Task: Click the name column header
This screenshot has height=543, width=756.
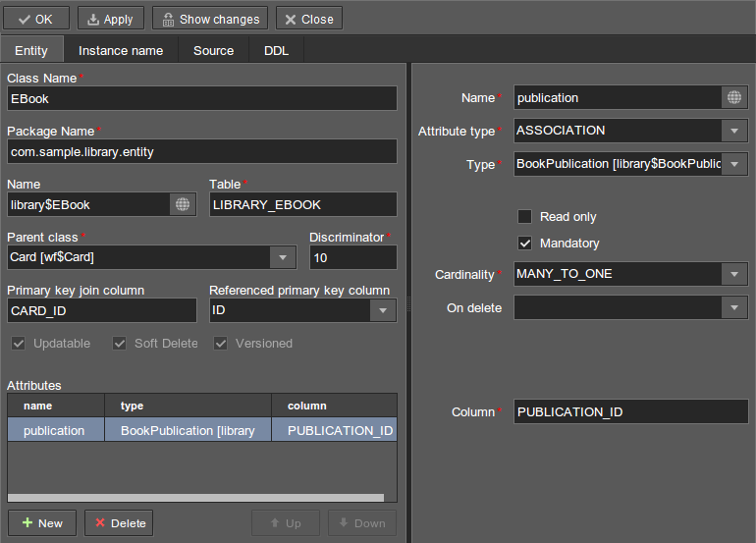Action: tap(56, 406)
